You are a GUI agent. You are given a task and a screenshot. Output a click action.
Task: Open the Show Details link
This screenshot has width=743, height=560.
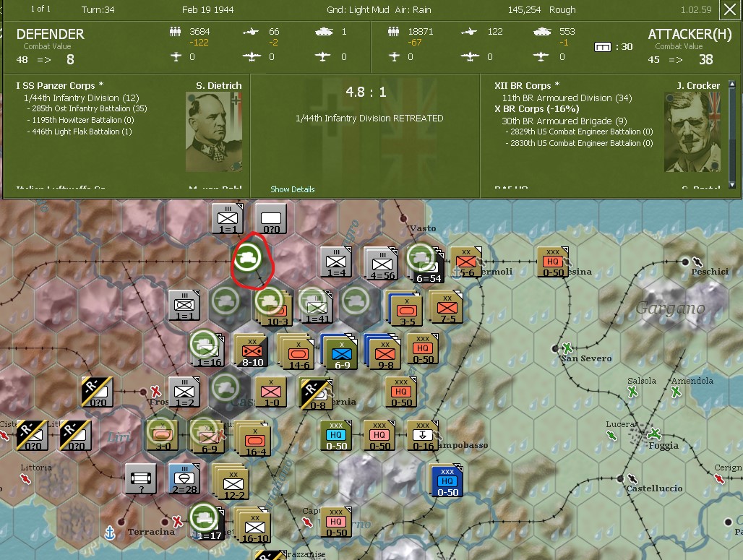click(x=293, y=189)
